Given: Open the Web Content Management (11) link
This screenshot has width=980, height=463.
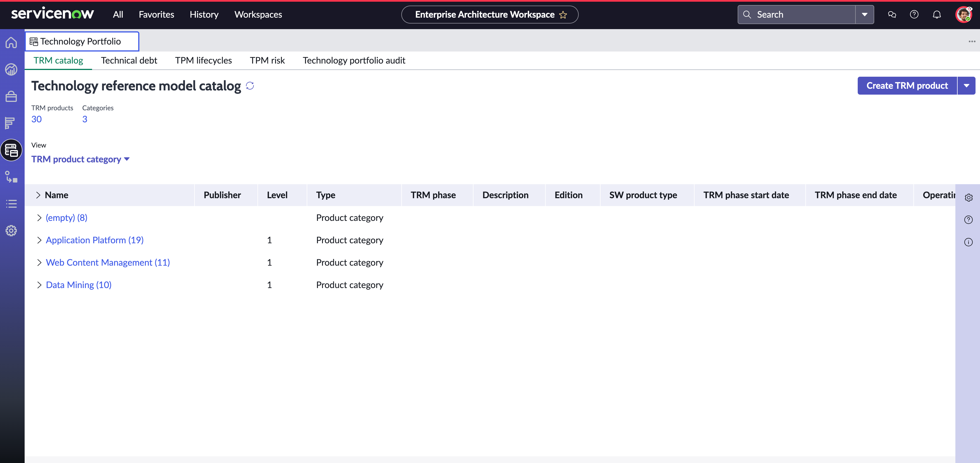Looking at the screenshot, I should tap(108, 263).
